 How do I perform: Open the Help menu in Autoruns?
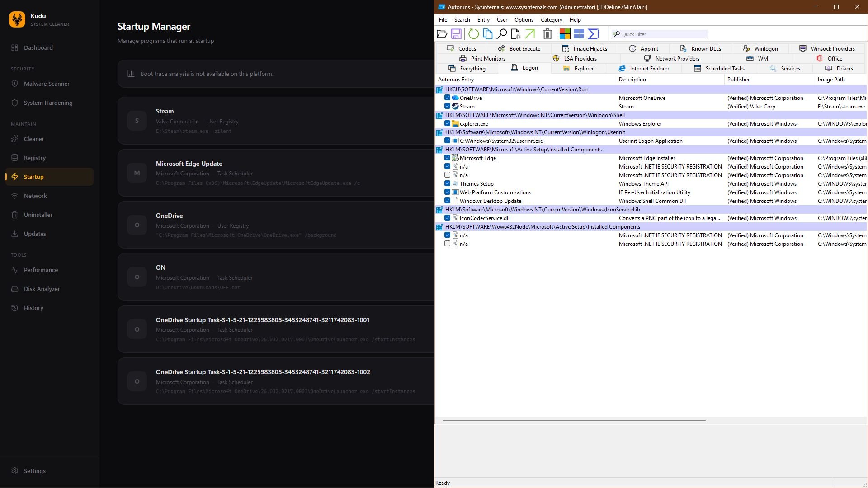(575, 20)
